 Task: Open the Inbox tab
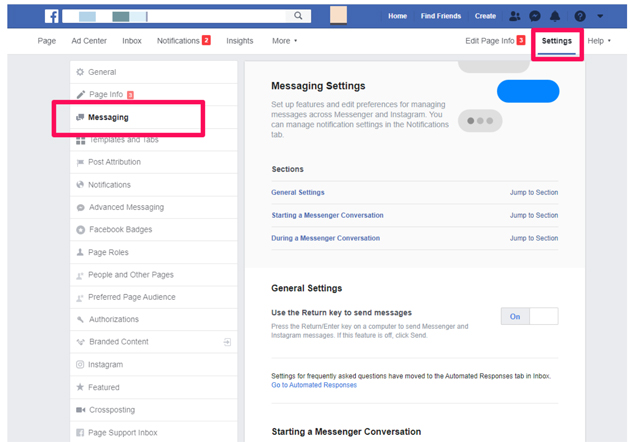pyautogui.click(x=132, y=41)
